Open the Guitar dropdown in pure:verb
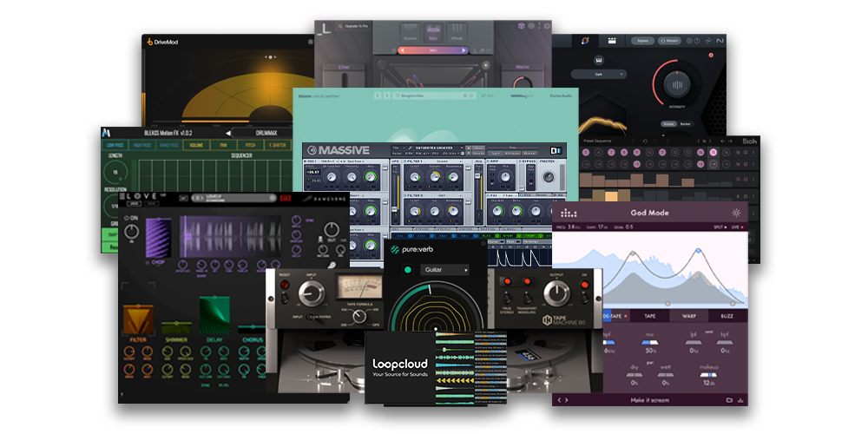Screen dimensions: 868x434 pos(444,270)
